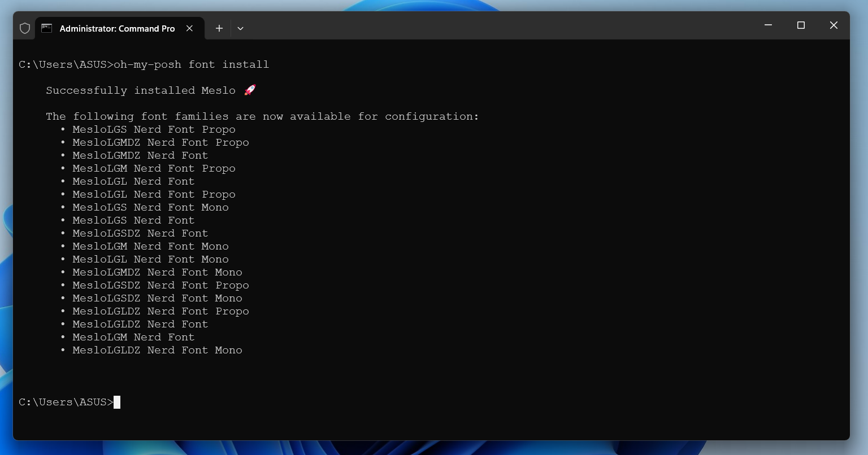Close the terminal window
The image size is (868, 455).
[834, 25]
